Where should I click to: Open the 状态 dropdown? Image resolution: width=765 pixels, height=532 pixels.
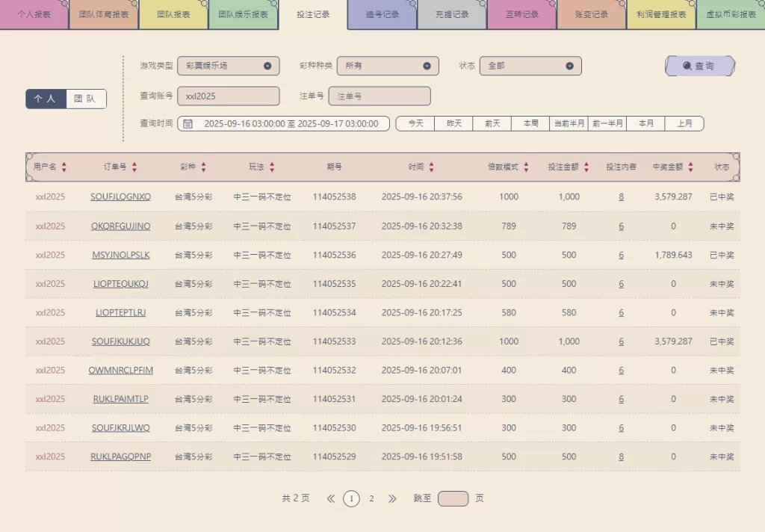(x=530, y=66)
